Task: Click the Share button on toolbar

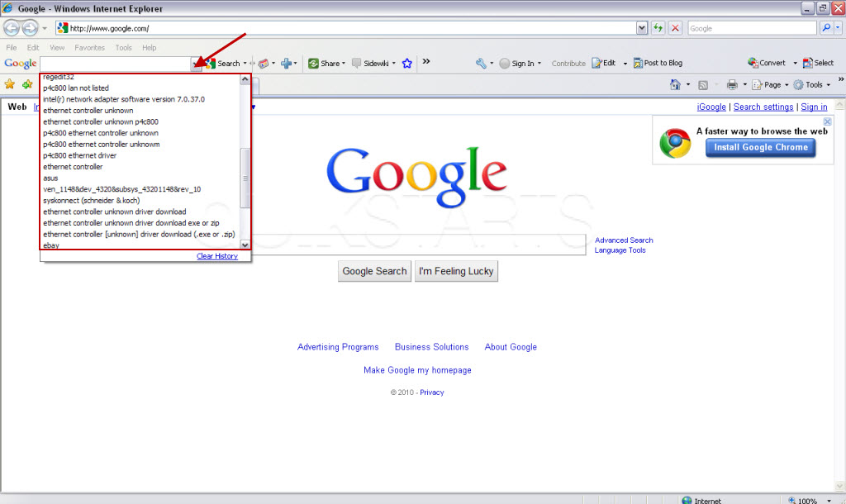Action: pos(324,63)
